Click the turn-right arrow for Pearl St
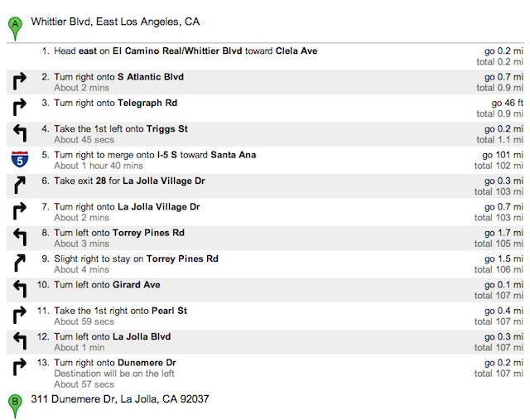 pos(18,316)
